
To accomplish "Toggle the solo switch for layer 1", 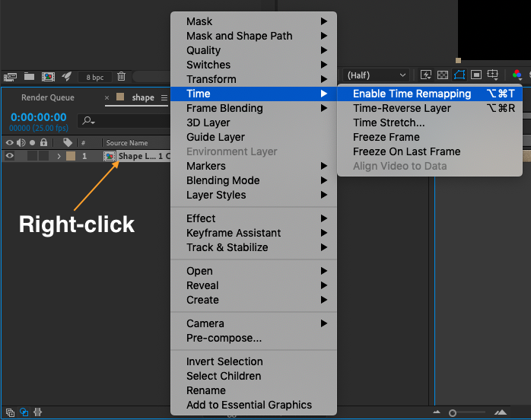I will 32,156.
